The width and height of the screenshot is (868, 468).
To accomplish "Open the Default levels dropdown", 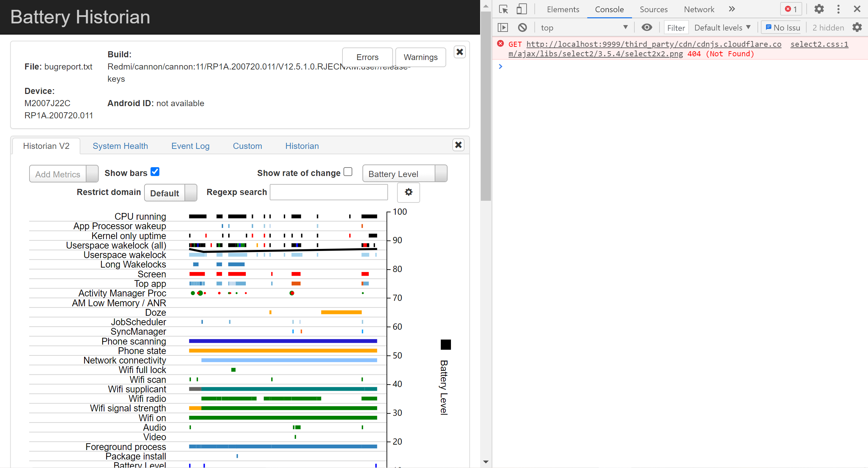I will coord(722,27).
